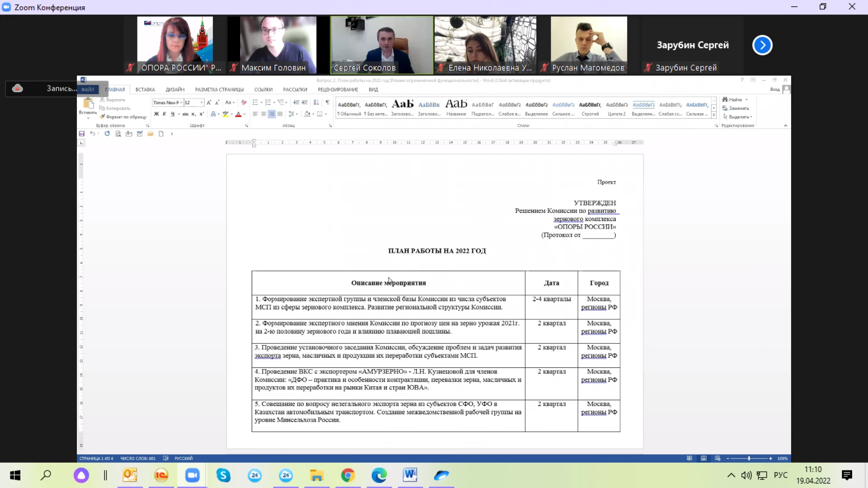Open line spacing dropdown
Viewport: 868px width, 488px height.
click(x=293, y=114)
